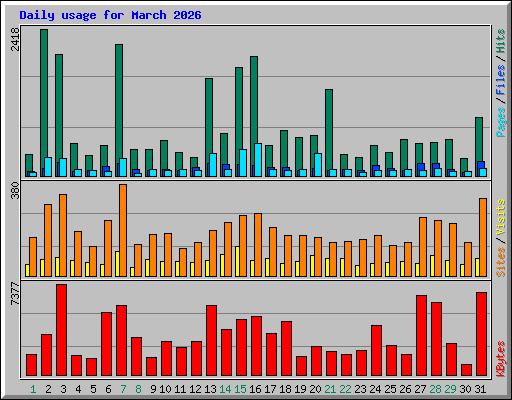The width and height of the screenshot is (512, 400).
Task: Click the red KBytes bar for day 31
Action: [x=482, y=334]
